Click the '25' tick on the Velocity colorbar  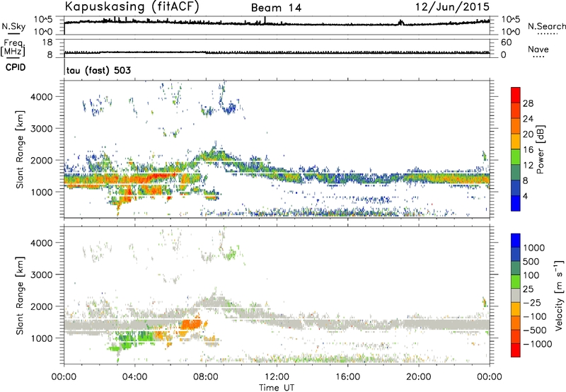click(529, 289)
